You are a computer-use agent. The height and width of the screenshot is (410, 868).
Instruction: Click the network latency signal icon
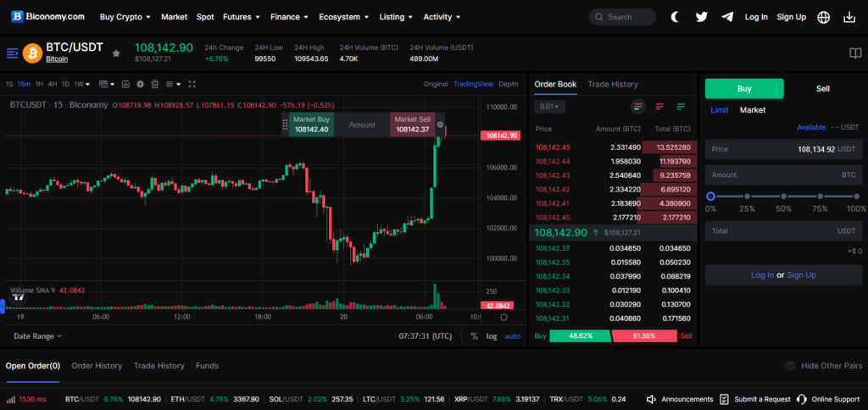[10, 399]
